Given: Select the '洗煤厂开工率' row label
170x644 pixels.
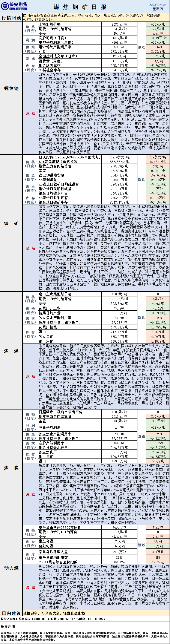Looking at the screenshot, I should pyautogui.click(x=50, y=308).
